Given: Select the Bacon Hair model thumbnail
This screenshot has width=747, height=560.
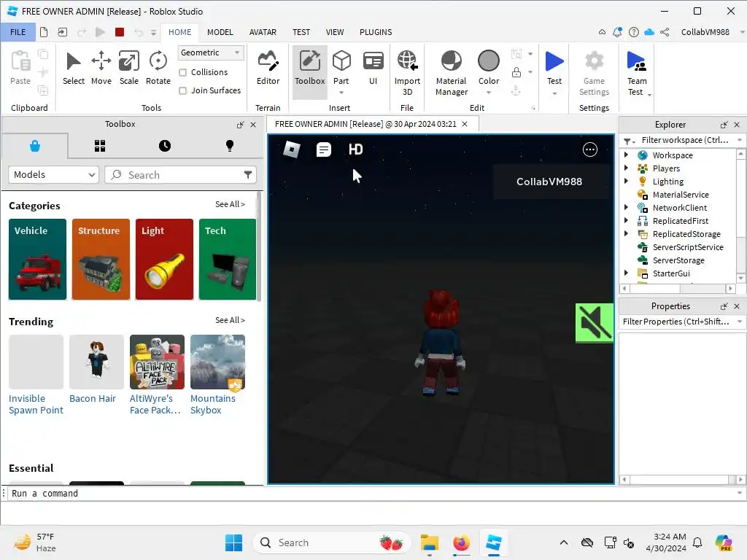Looking at the screenshot, I should coord(96,362).
